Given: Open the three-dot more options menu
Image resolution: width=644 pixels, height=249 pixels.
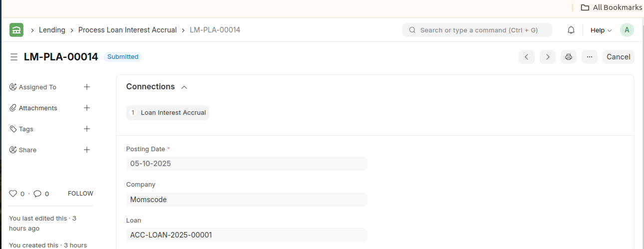Looking at the screenshot, I should coord(589,57).
